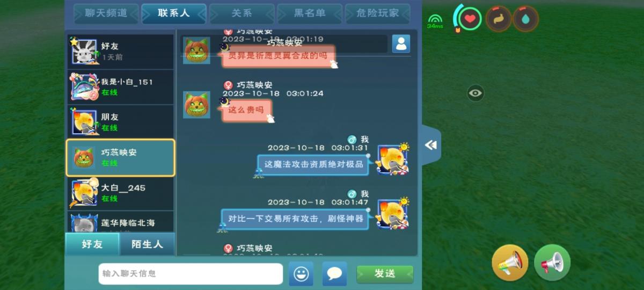Image resolution: width=644 pixels, height=290 pixels.
Task: Open the 危险玩家 tab
Action: (378, 13)
